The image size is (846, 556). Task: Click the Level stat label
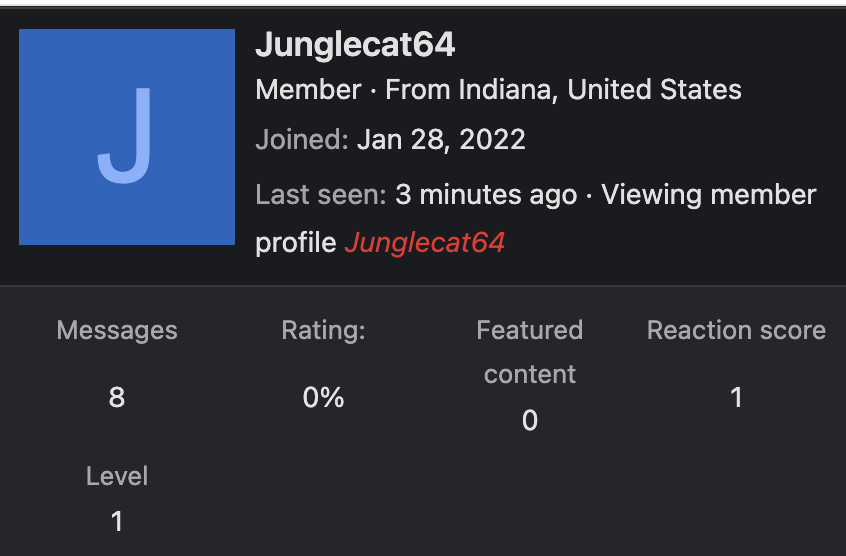[x=117, y=476]
